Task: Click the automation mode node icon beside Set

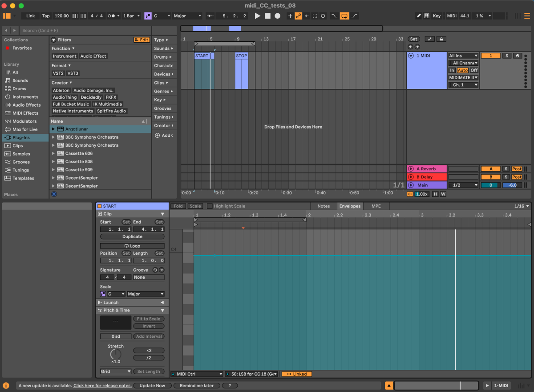Action: pyautogui.click(x=430, y=39)
